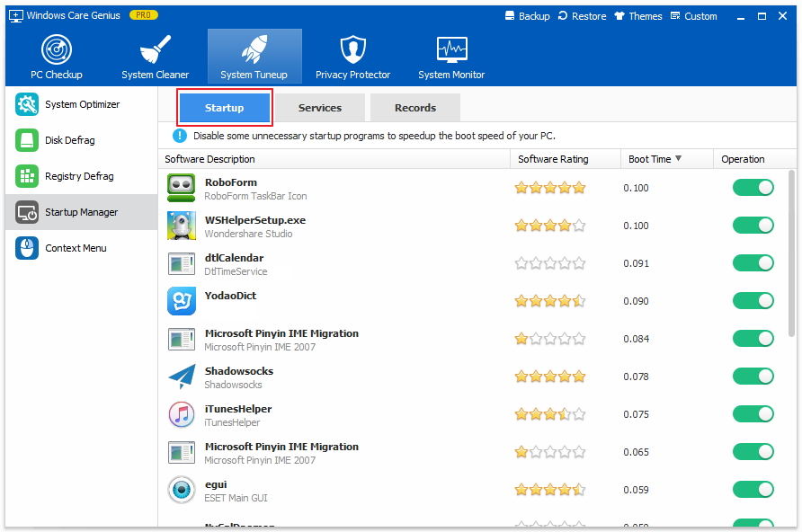Screen dimensions: 802x532
Task: Open the System Cleaner broom icon
Action: coord(155,49)
